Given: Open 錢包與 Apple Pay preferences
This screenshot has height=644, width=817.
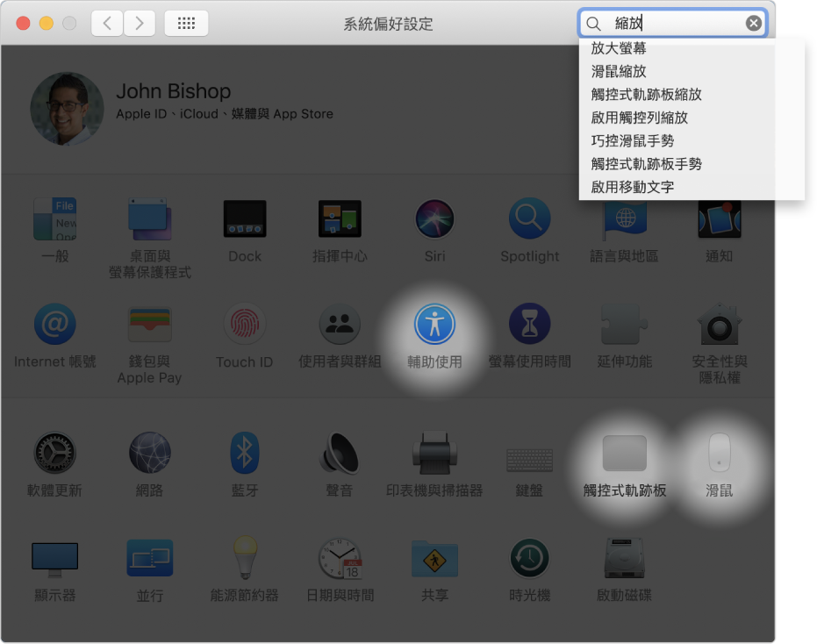Looking at the screenshot, I should [x=149, y=324].
